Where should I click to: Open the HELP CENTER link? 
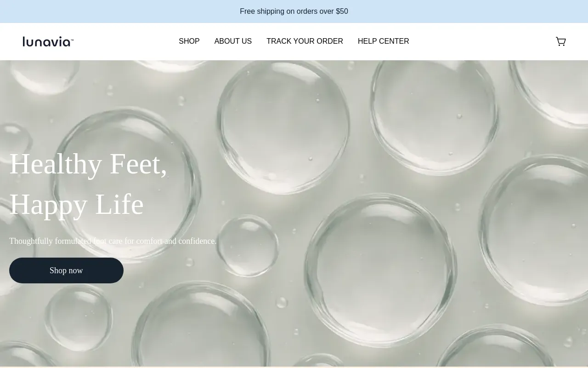(383, 41)
